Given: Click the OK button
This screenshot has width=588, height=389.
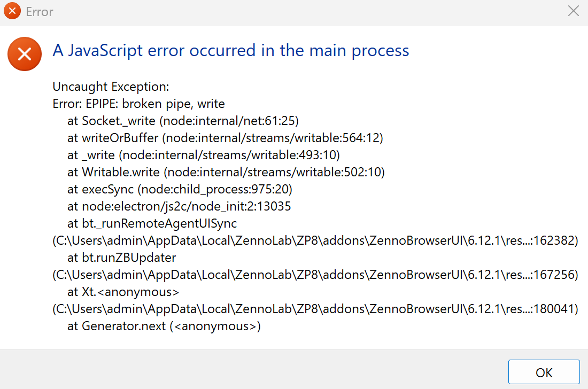Looking at the screenshot, I should point(544,372).
